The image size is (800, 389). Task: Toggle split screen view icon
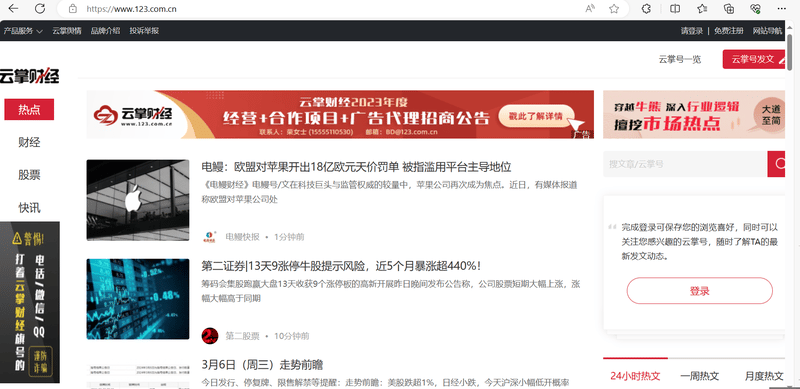pos(674,9)
